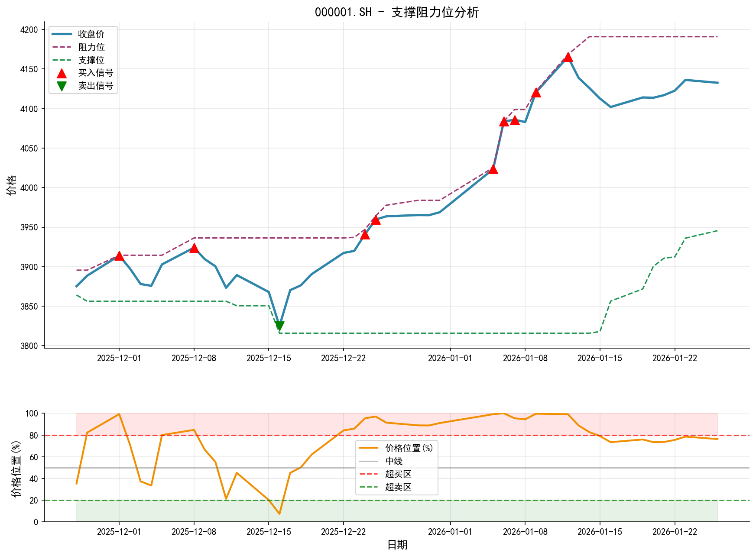Click the buy signal marker at the 4165 peak
756x556 pixels.
tap(568, 58)
